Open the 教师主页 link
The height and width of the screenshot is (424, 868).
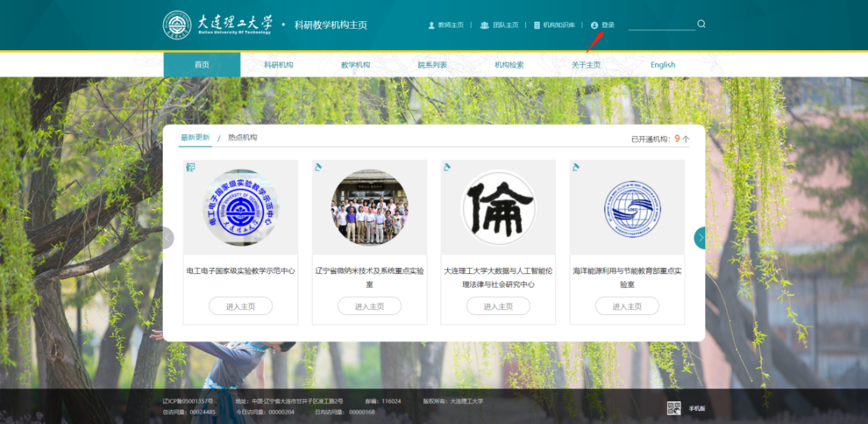point(450,25)
